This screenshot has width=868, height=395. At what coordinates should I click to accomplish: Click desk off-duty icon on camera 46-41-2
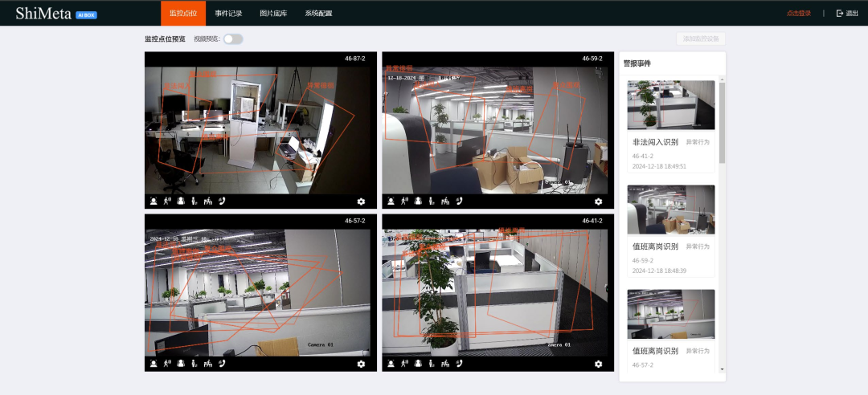point(445,364)
